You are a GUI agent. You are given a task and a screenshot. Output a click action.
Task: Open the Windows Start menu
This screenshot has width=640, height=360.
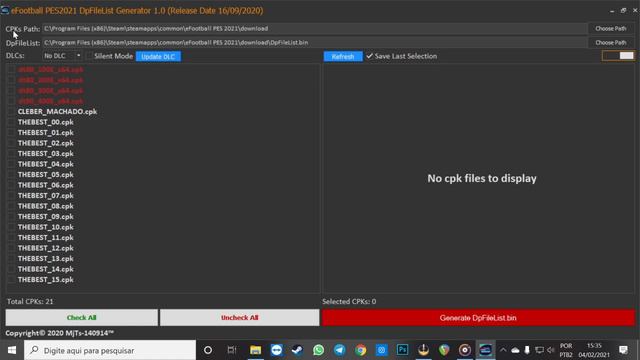click(x=12, y=350)
